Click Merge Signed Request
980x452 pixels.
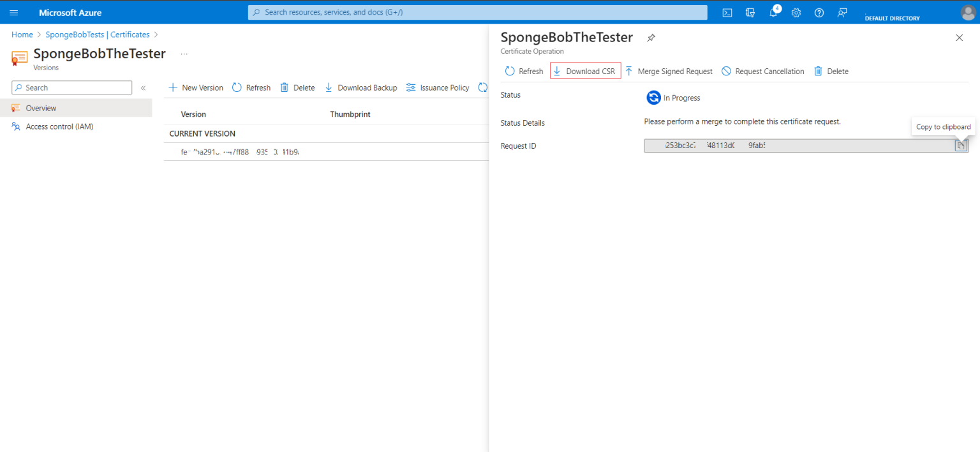(669, 71)
